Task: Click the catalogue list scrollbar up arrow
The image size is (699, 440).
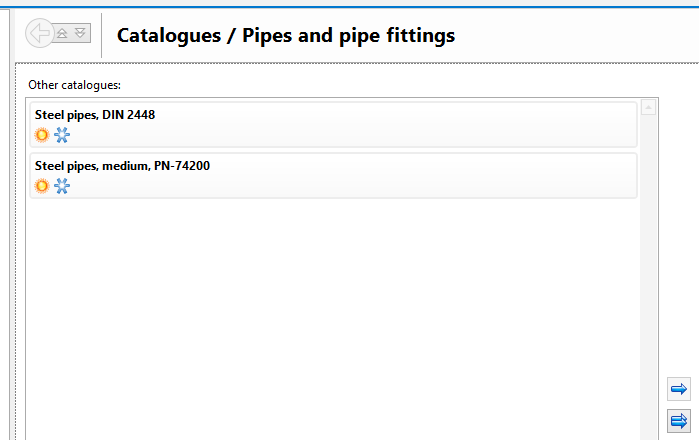Action: point(648,107)
